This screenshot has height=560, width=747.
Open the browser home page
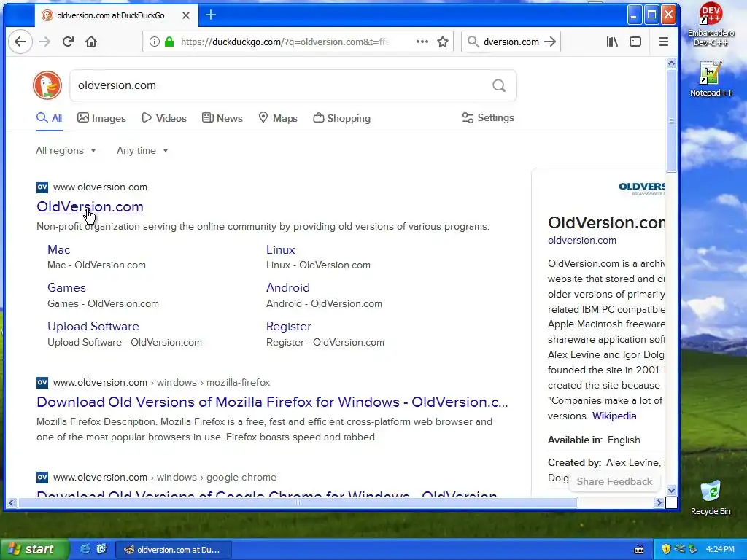click(91, 42)
